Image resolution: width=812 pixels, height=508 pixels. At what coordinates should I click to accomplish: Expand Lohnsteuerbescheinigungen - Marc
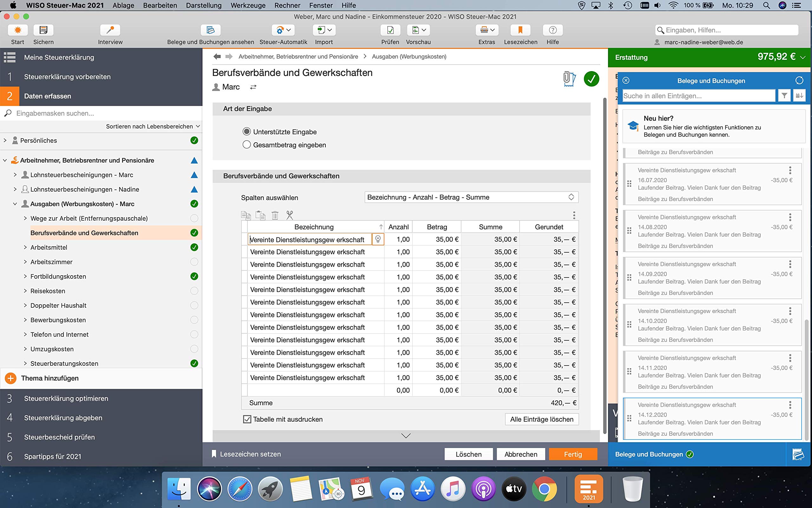coord(15,175)
